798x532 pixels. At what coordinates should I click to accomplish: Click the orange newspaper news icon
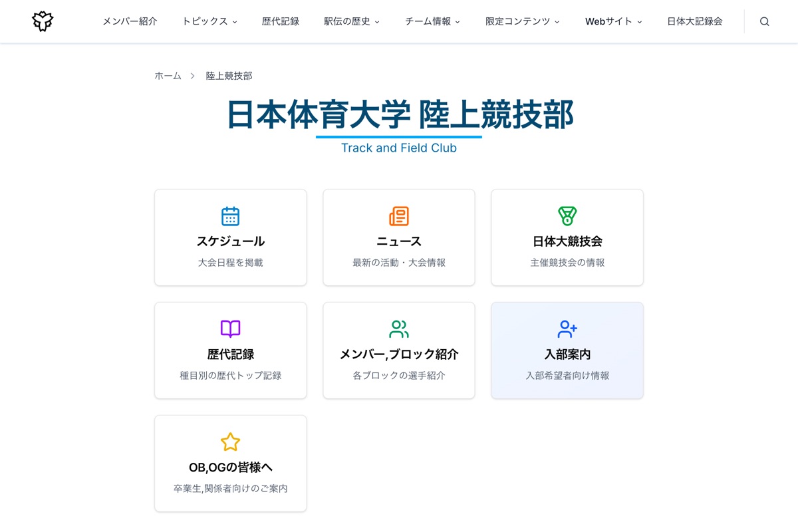click(399, 216)
